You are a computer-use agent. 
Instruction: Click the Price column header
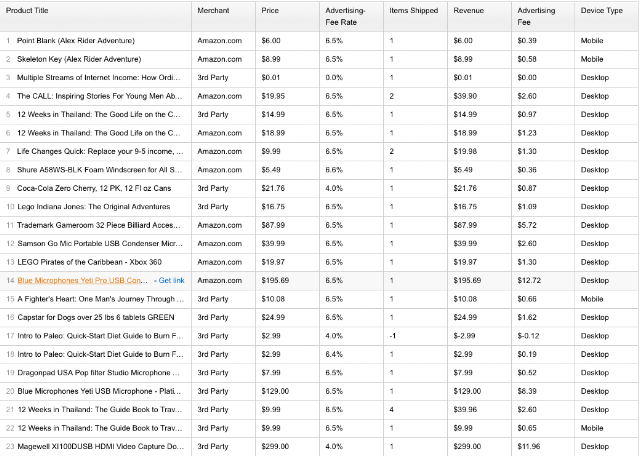click(x=270, y=11)
